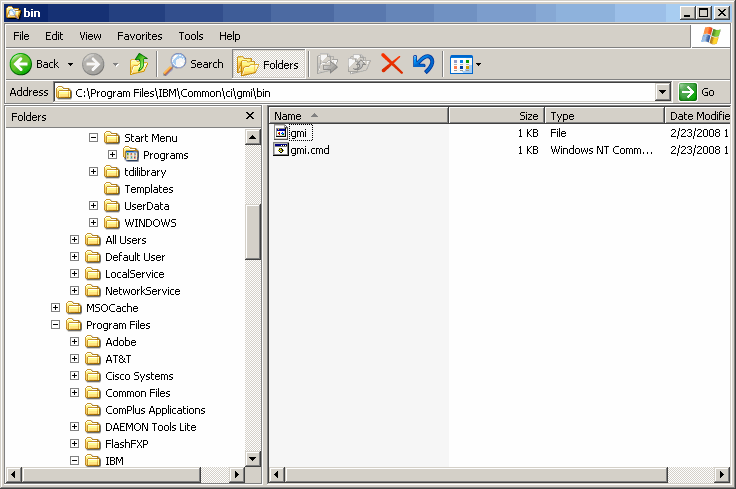Image resolution: width=736 pixels, height=489 pixels.
Task: Close the Folders pane
Action: pyautogui.click(x=250, y=116)
